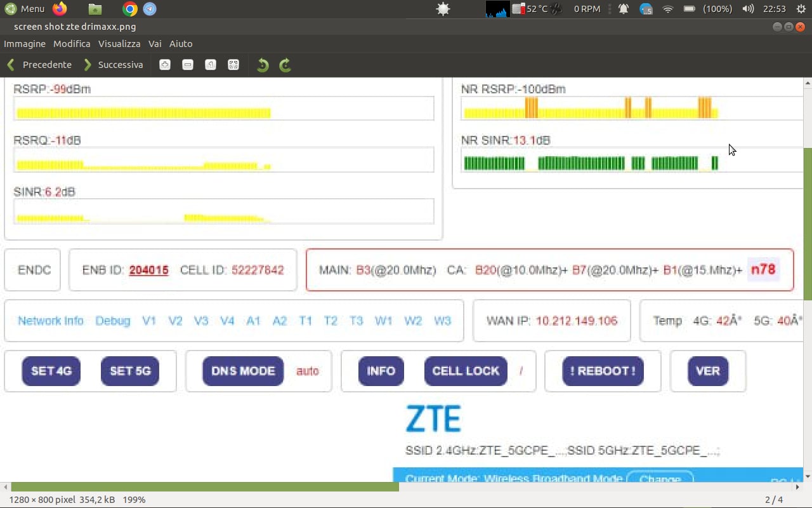Click the 52 °C temperature indicator
Viewport: 812px width, 508px height.
point(530,9)
